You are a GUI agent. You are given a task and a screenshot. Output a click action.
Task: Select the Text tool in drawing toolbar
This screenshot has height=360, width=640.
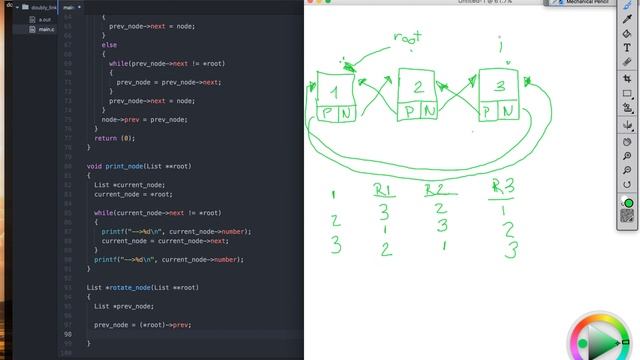pyautogui.click(x=627, y=48)
